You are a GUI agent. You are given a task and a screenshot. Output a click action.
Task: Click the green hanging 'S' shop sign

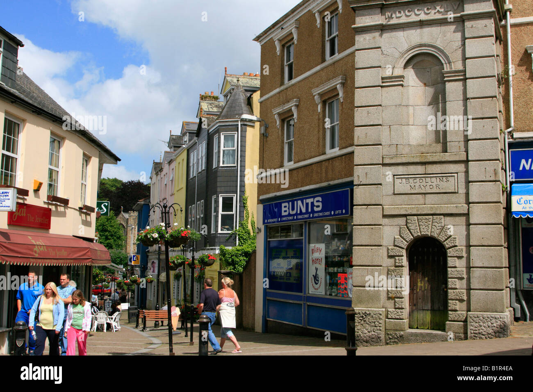coord(103,208)
